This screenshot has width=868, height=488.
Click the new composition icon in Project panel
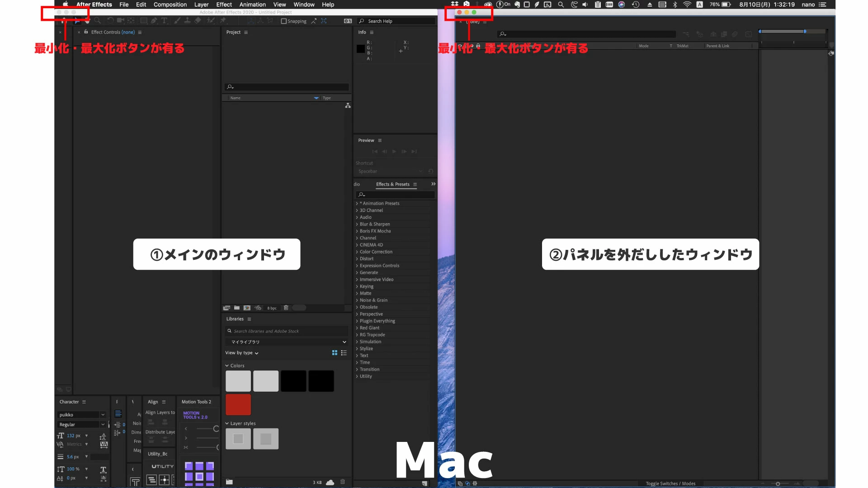click(247, 308)
